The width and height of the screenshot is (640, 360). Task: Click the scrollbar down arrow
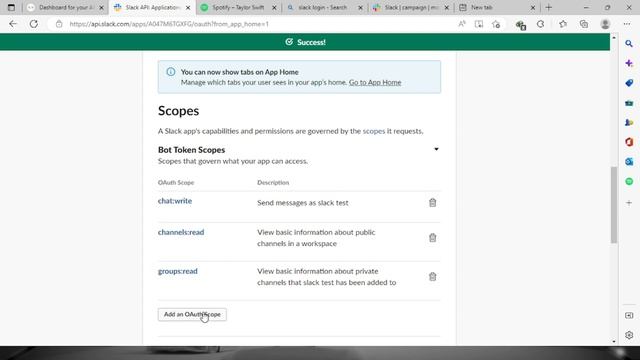coord(614,342)
